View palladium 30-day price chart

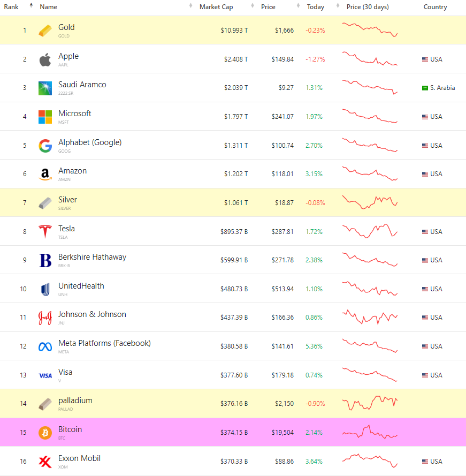370,403
